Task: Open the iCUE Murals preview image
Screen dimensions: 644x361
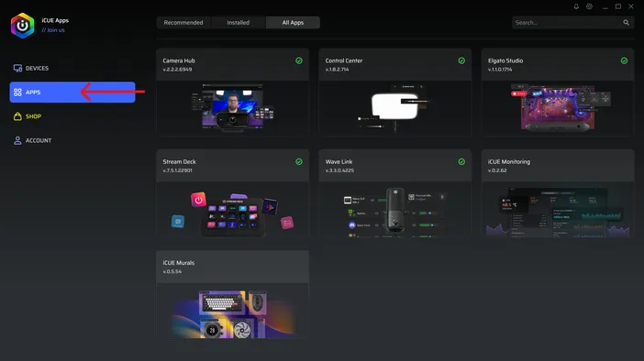Action: 232,311
